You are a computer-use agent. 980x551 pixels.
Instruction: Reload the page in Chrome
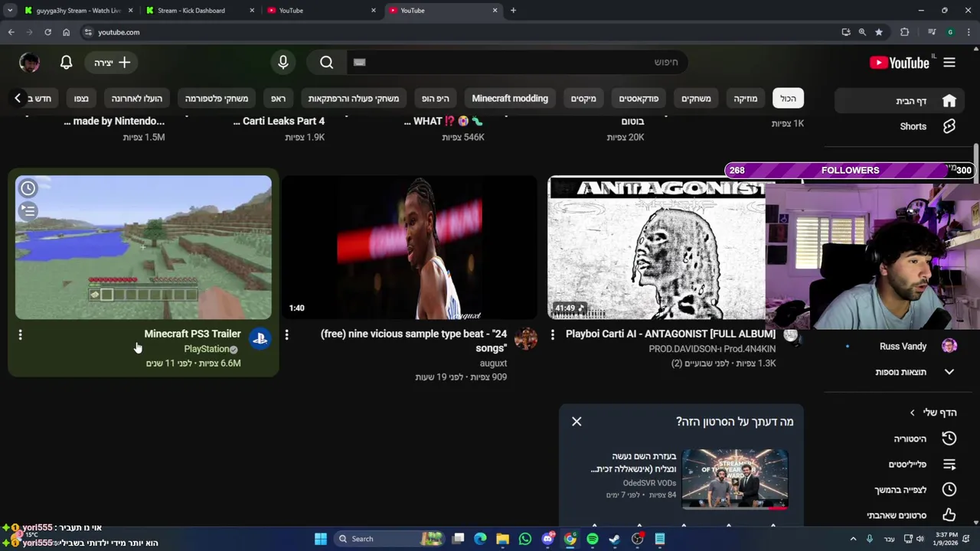point(47,32)
